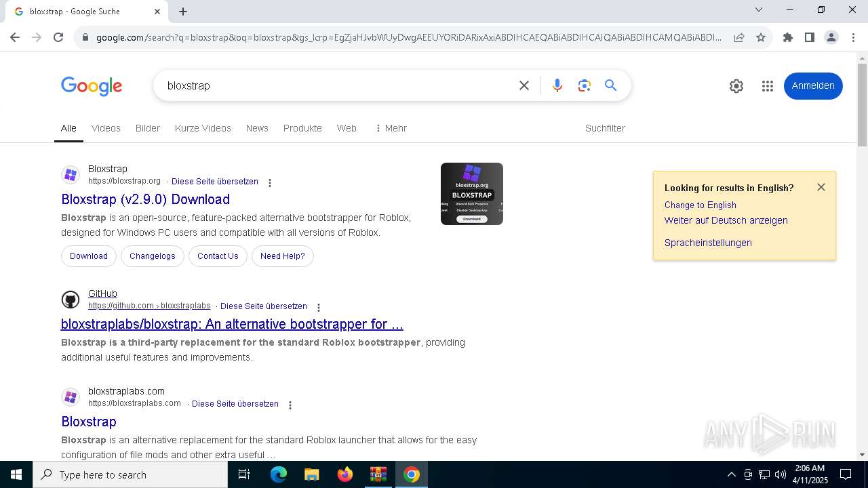The height and width of the screenshot is (488, 868).
Task: Click the bloxstrap.org result thumbnail image
Action: click(x=472, y=194)
